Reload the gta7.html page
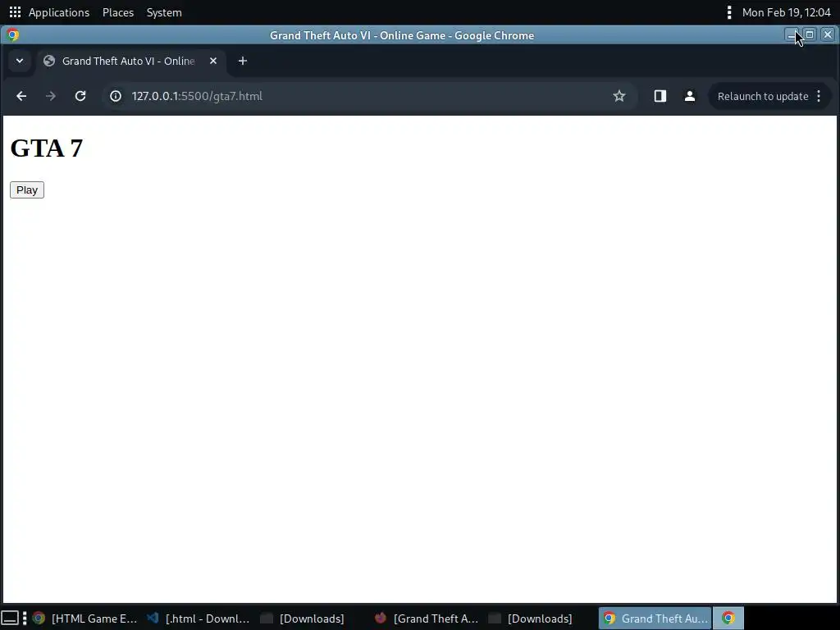Viewport: 840px width, 630px height. pos(80,96)
